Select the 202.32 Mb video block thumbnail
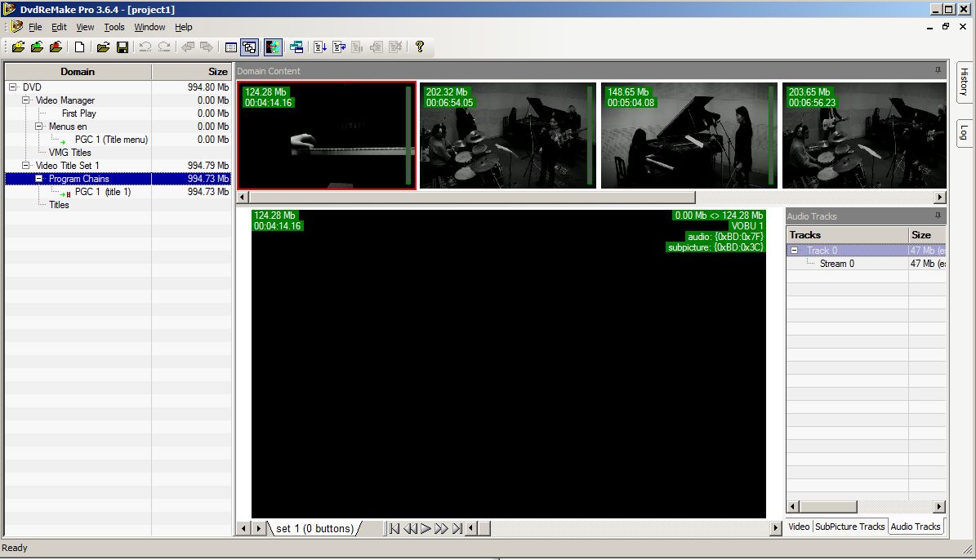This screenshot has height=560, width=976. (508, 135)
